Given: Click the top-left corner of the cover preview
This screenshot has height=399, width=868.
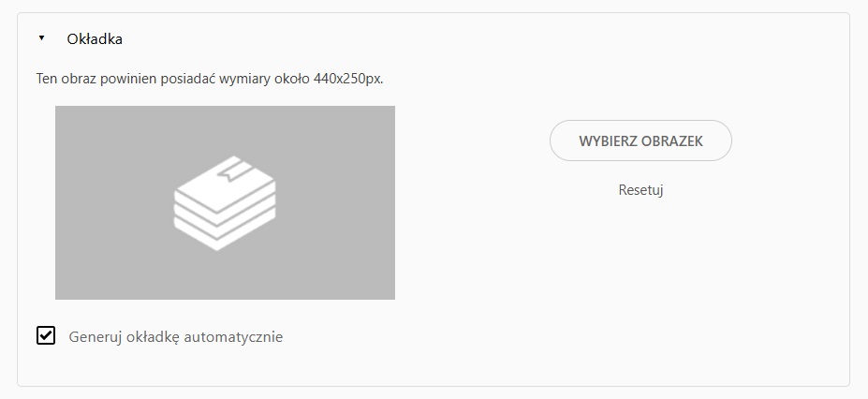Looking at the screenshot, I should 60,111.
